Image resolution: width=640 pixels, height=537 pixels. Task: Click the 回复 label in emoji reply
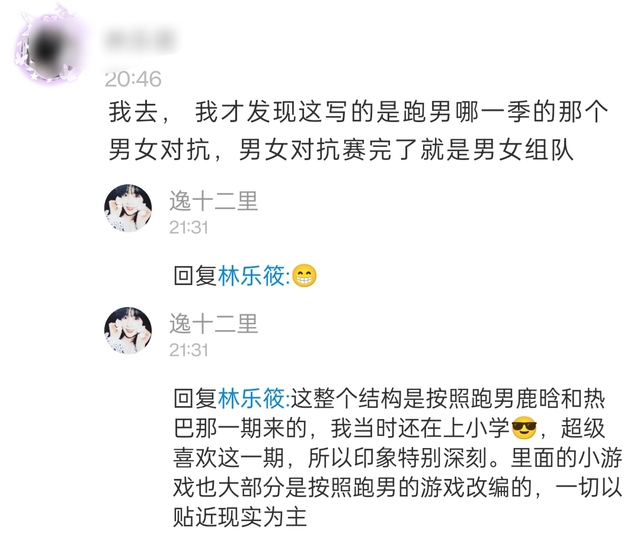(x=195, y=276)
